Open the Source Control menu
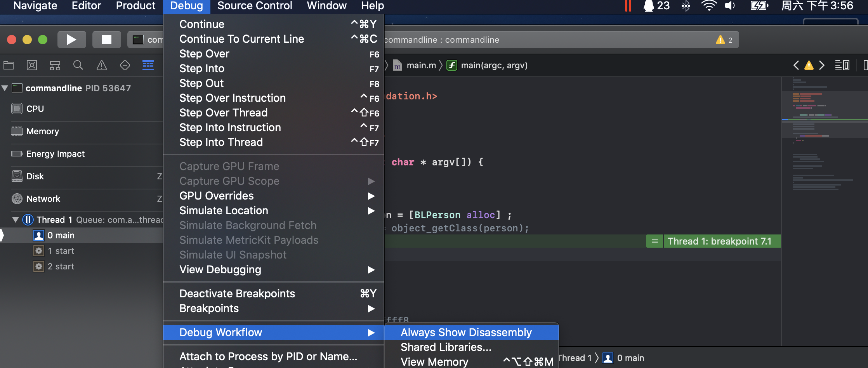This screenshot has width=868, height=368. pos(255,6)
